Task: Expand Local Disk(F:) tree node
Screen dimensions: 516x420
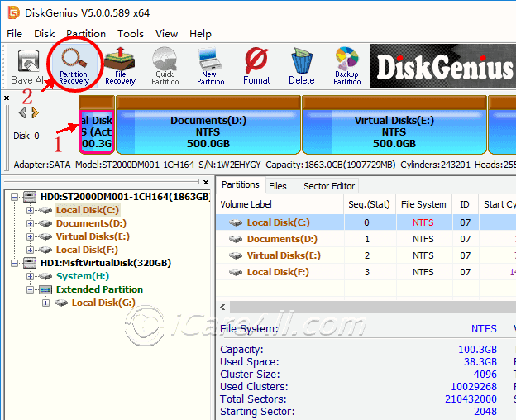Action: (30, 250)
